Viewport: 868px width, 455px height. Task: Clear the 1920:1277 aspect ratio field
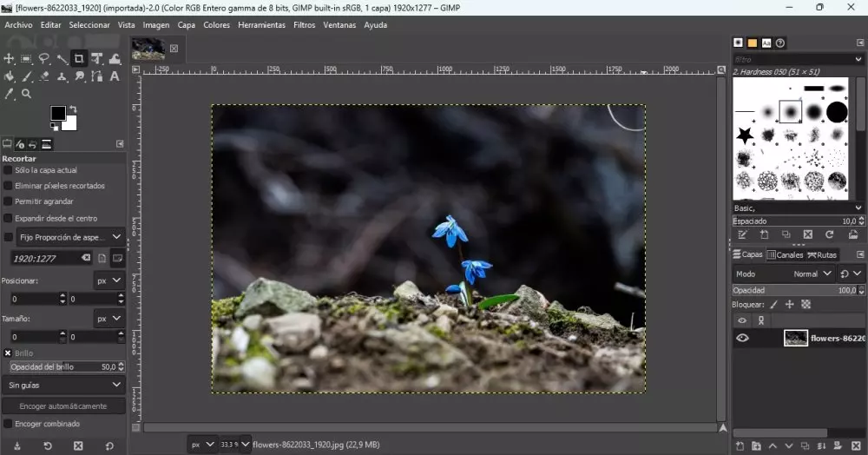coord(86,258)
